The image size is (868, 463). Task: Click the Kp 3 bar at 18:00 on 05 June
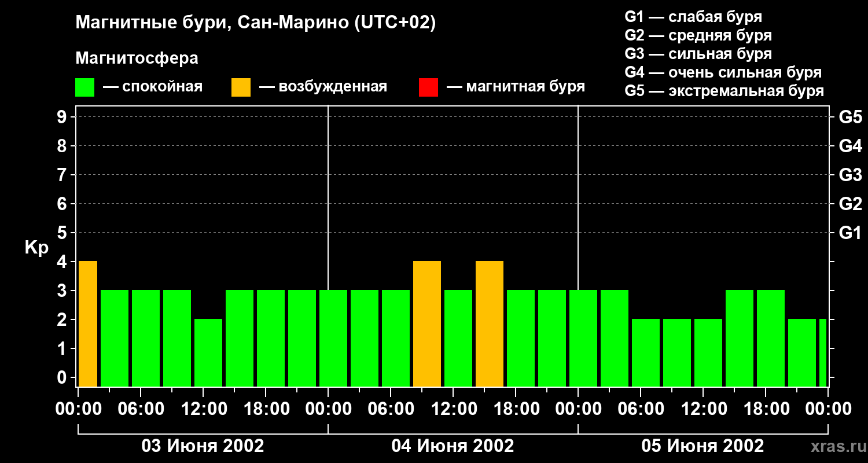pos(771,339)
